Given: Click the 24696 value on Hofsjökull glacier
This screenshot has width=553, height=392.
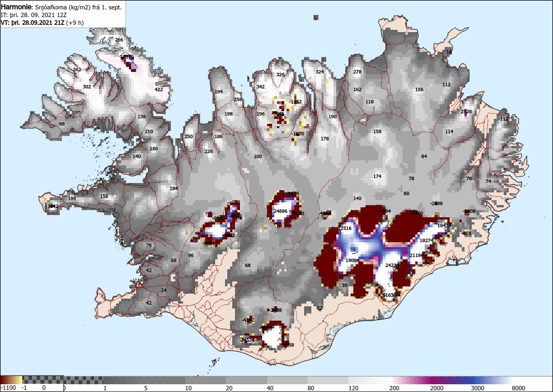Looking at the screenshot, I should (x=280, y=211).
